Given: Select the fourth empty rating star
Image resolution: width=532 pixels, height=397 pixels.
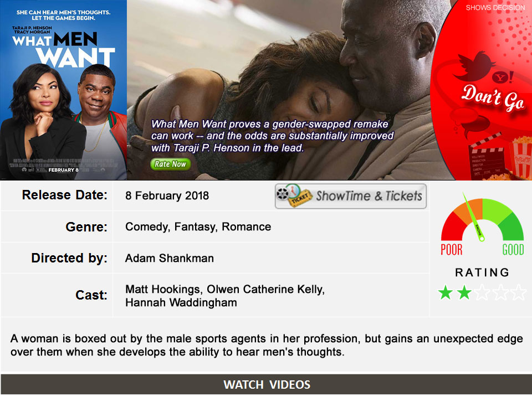Looking at the screenshot, I should pos(500,292).
